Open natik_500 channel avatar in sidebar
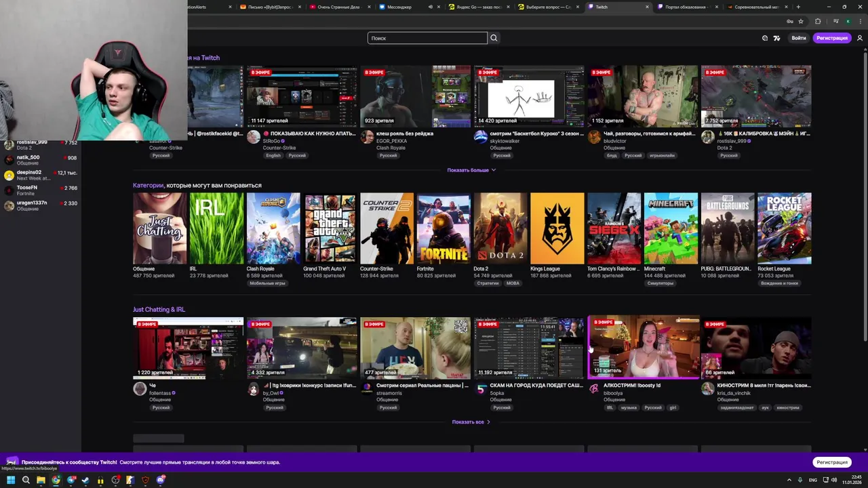868x488 pixels. [x=9, y=160]
